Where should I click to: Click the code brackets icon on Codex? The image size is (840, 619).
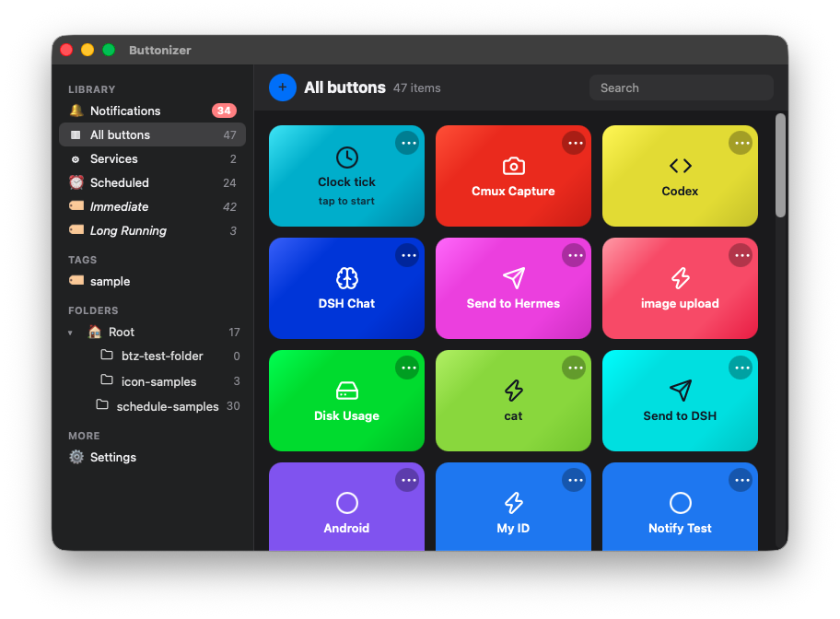click(x=681, y=166)
